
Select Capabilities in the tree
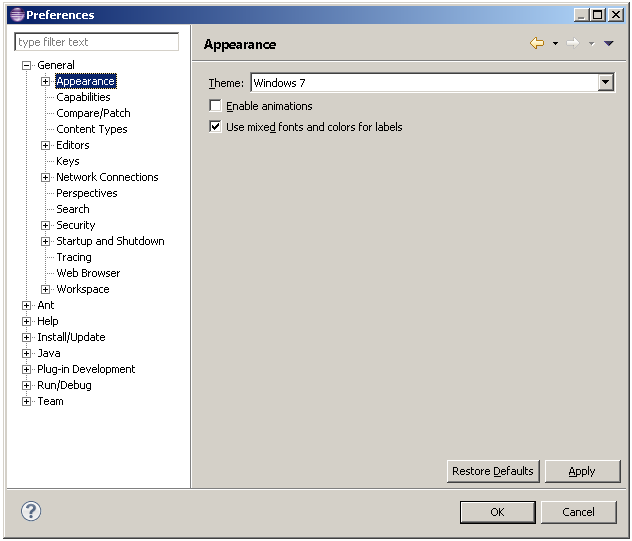[x=83, y=97]
